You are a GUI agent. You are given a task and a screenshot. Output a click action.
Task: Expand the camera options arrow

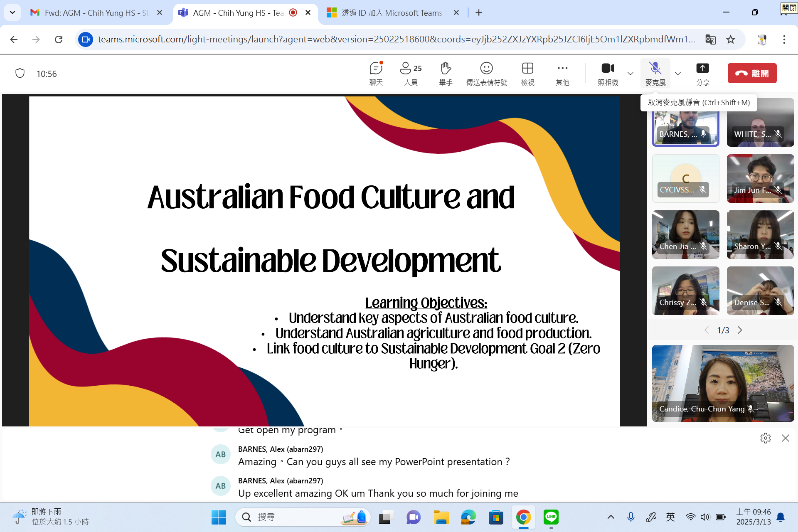(x=630, y=74)
